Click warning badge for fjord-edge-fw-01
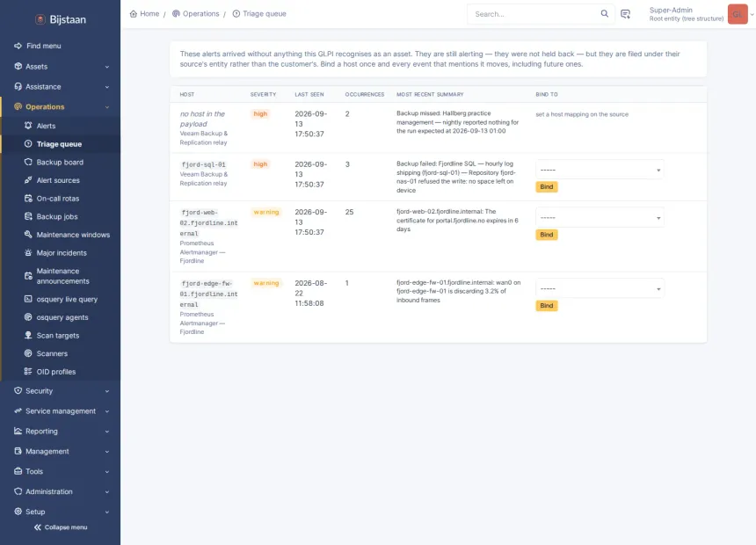The width and height of the screenshot is (756, 545). coord(266,283)
